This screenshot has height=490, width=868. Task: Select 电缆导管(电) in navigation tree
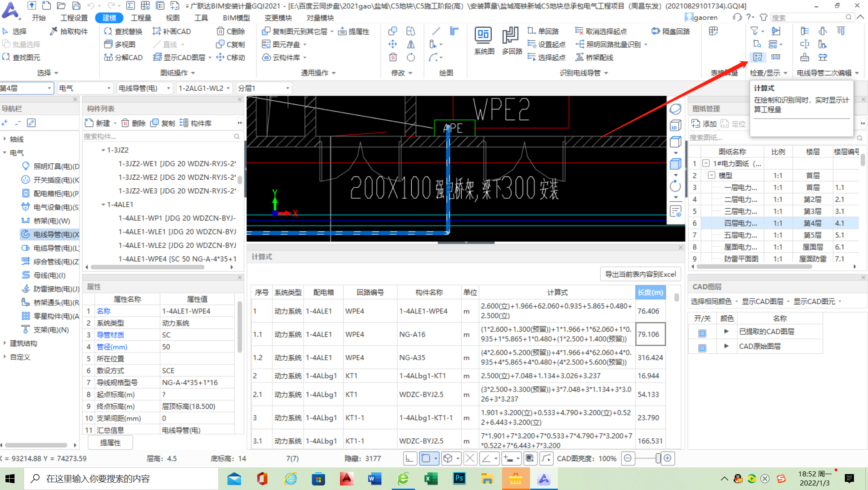click(x=51, y=248)
